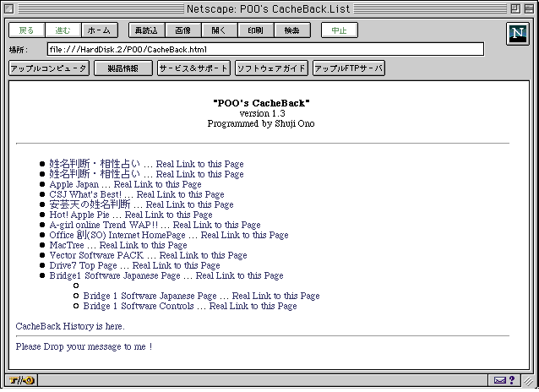Click Real Link beside Hot! Apple Pie
Viewport: 539px width, 392px height.
(x=168, y=215)
